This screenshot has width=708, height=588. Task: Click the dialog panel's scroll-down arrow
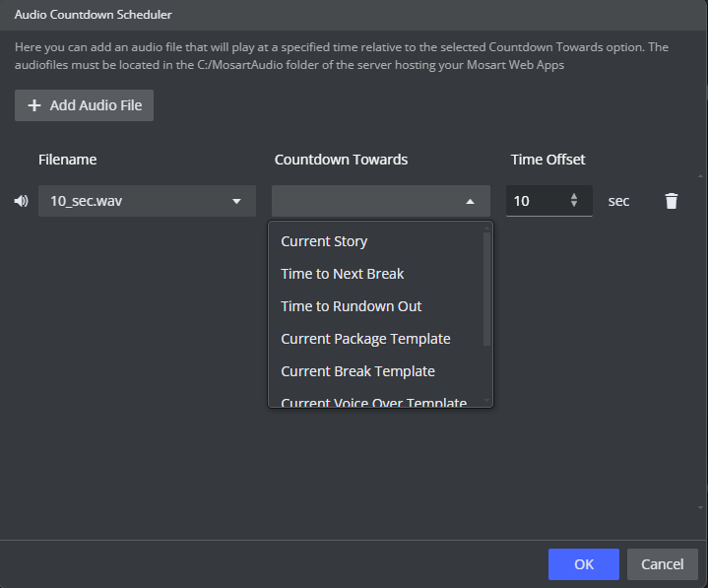pyautogui.click(x=701, y=505)
